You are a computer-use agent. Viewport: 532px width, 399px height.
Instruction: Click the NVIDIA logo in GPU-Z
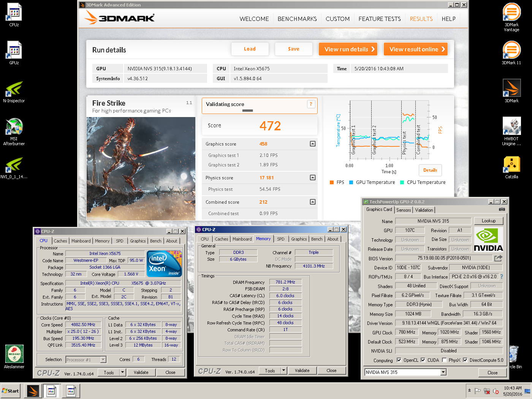[488, 240]
